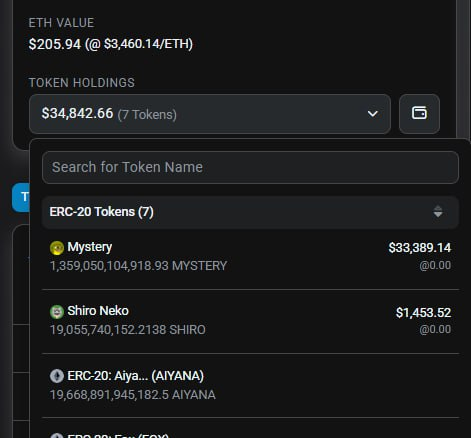471x438 pixels.
Task: Click the Mystery token yellow icon
Action: pyautogui.click(x=57, y=248)
